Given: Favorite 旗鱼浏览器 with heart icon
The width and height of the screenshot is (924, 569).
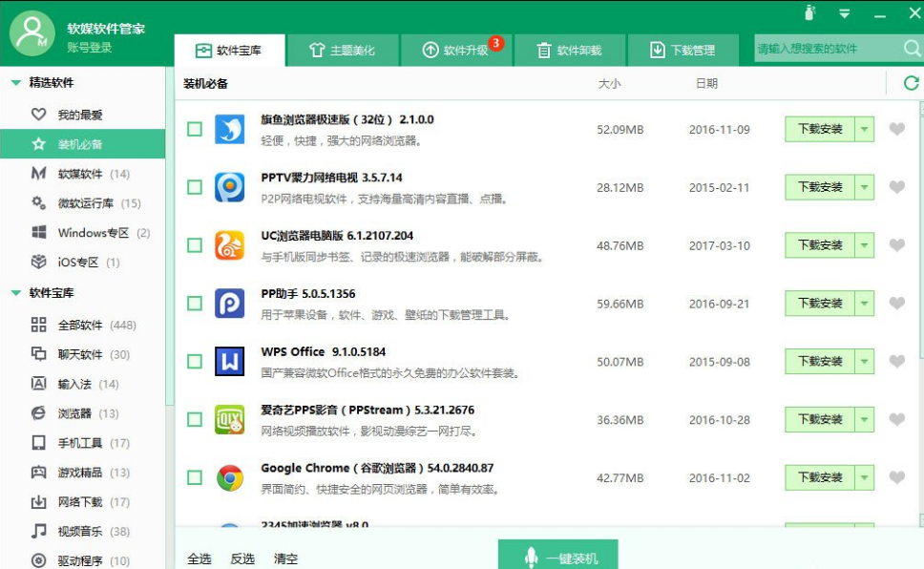Looking at the screenshot, I should pos(897,129).
